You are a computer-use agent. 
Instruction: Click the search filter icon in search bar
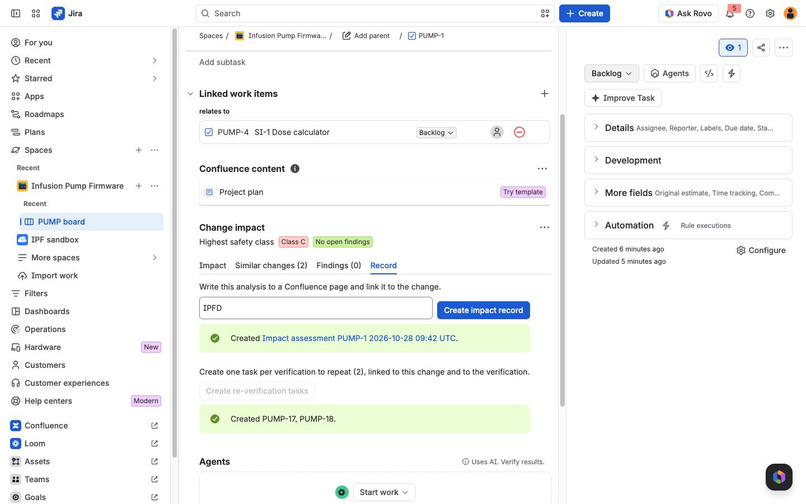[545, 13]
